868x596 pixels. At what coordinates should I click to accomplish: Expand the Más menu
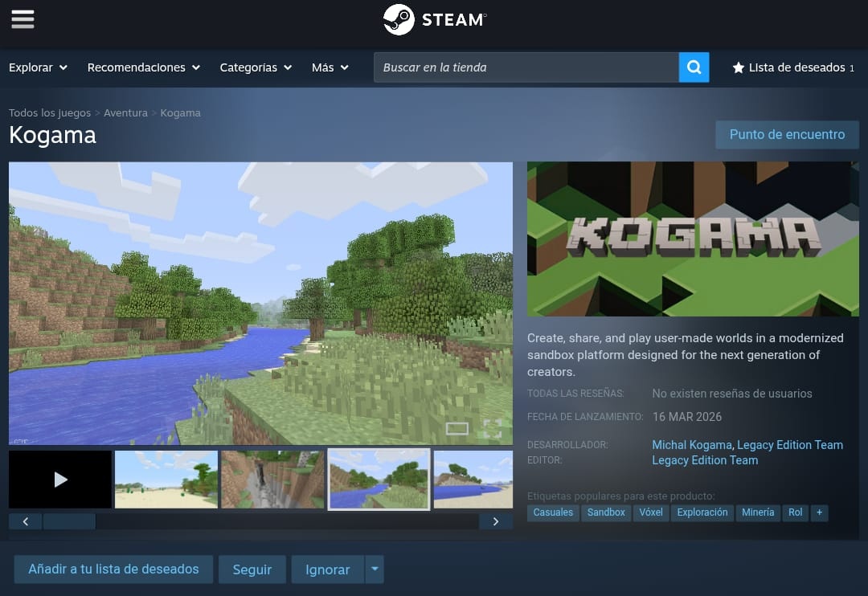[330, 67]
